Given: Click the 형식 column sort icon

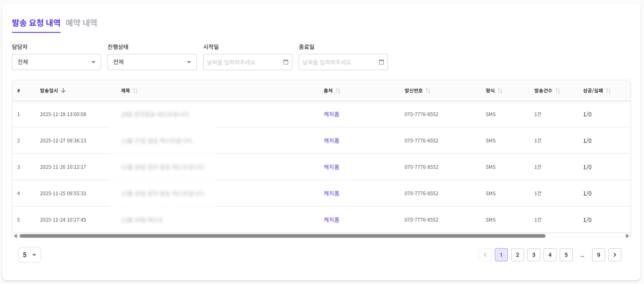Looking at the screenshot, I should pyautogui.click(x=500, y=91).
